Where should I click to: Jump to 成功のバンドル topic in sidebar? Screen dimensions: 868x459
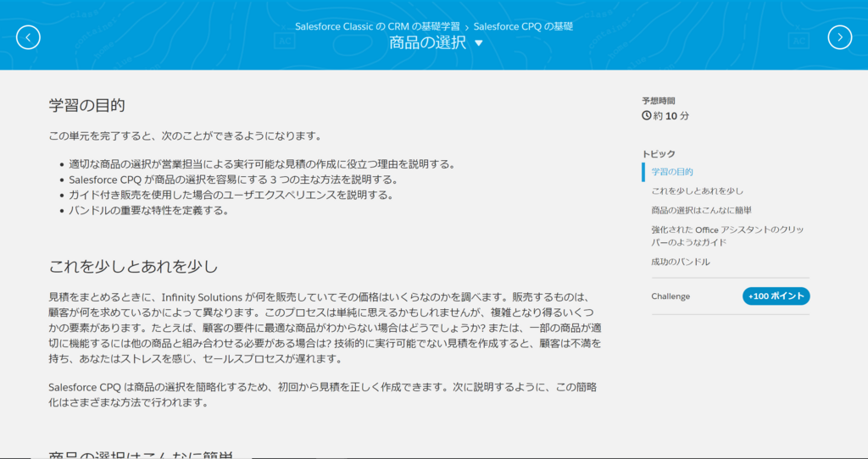pos(681,262)
